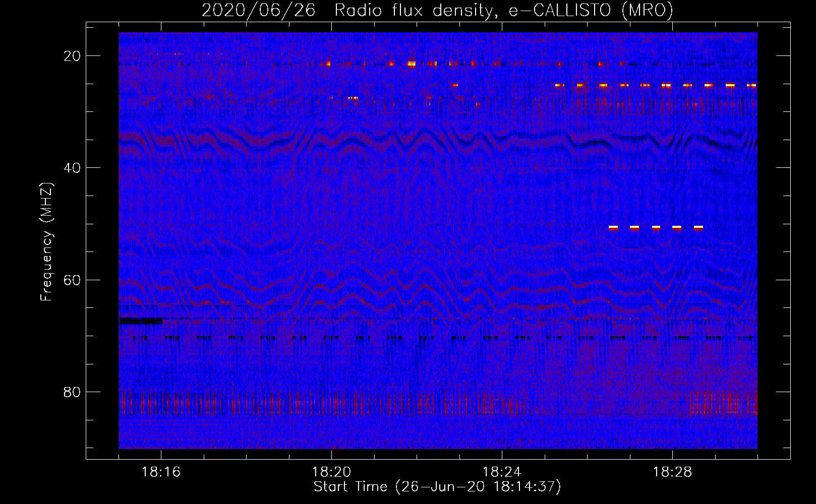Click the y-axis tick label "80"
Screen dimensions: 816x504
pos(72,392)
